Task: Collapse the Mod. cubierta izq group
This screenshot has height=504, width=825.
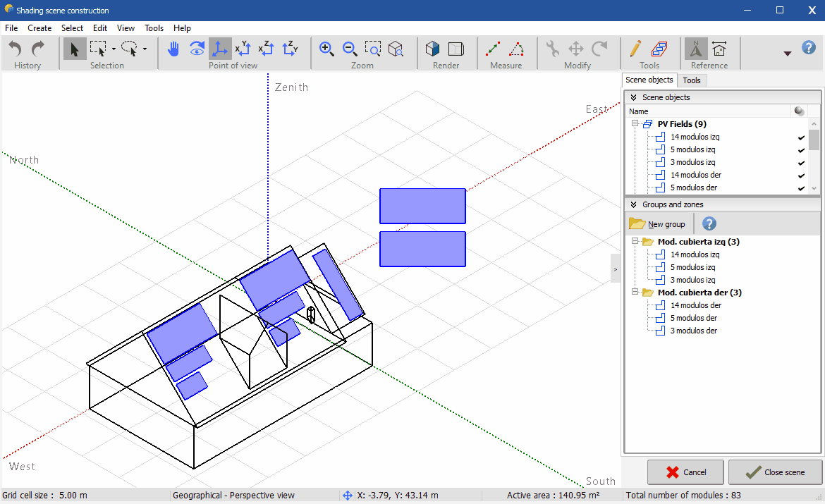Action: (635, 242)
